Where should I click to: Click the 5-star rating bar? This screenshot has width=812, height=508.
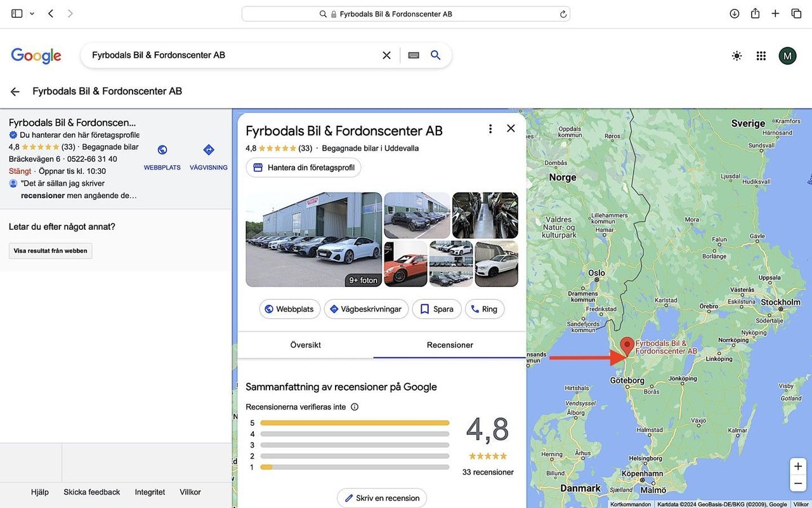click(354, 423)
